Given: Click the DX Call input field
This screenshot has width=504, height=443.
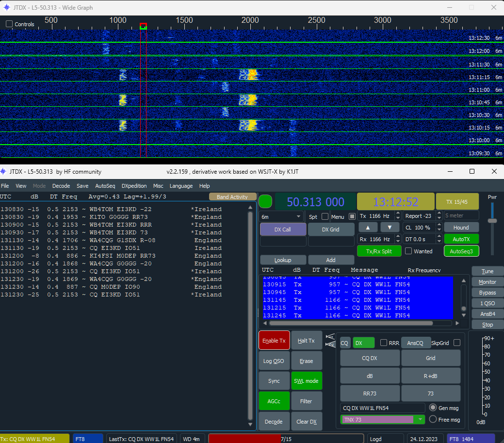Looking at the screenshot, I should pyautogui.click(x=283, y=241).
